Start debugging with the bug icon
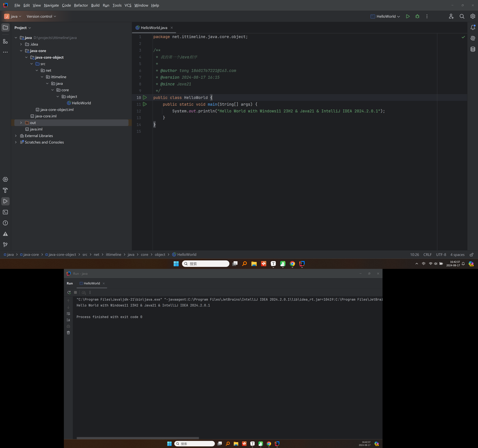 click(x=417, y=16)
